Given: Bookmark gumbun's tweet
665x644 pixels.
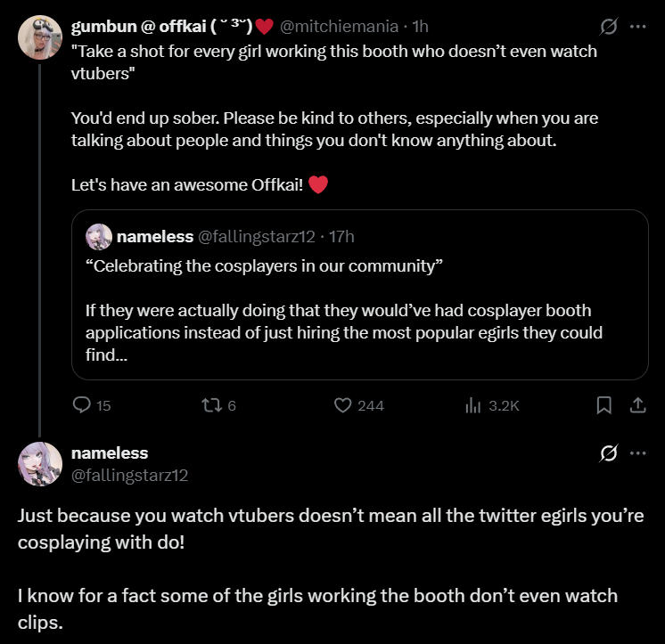Looking at the screenshot, I should coord(603,405).
